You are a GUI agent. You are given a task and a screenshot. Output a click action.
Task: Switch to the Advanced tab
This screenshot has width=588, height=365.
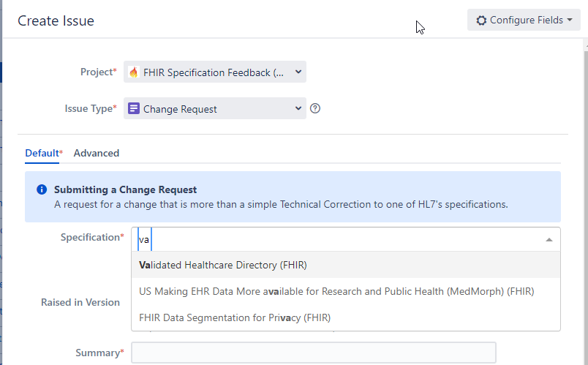97,153
